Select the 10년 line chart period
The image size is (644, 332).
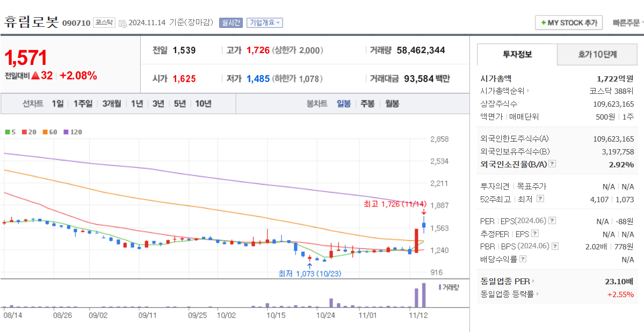coord(204,104)
